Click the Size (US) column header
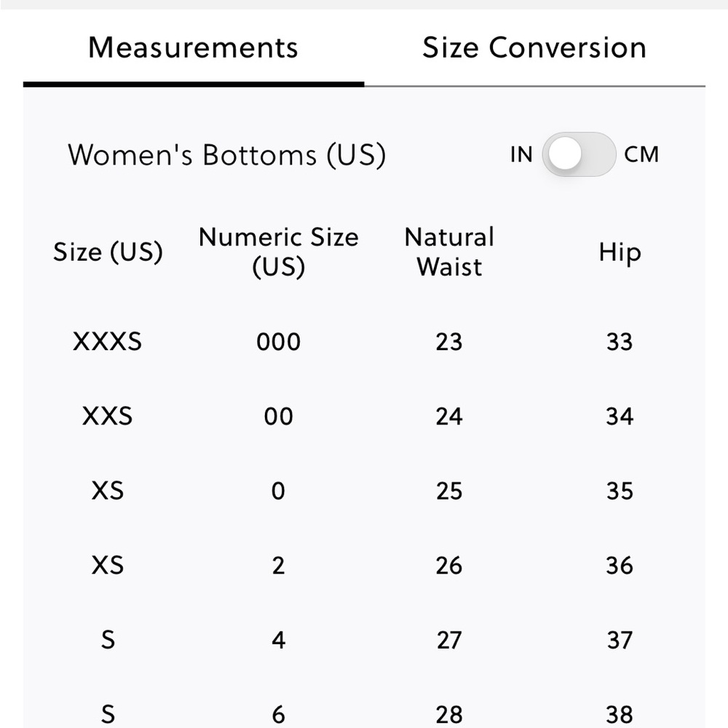Image resolution: width=728 pixels, height=728 pixels. (x=108, y=252)
